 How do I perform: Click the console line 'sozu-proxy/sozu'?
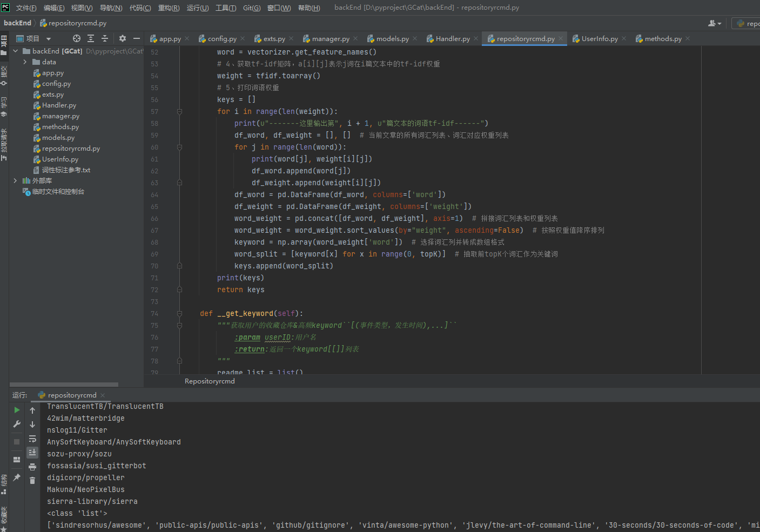tap(79, 454)
